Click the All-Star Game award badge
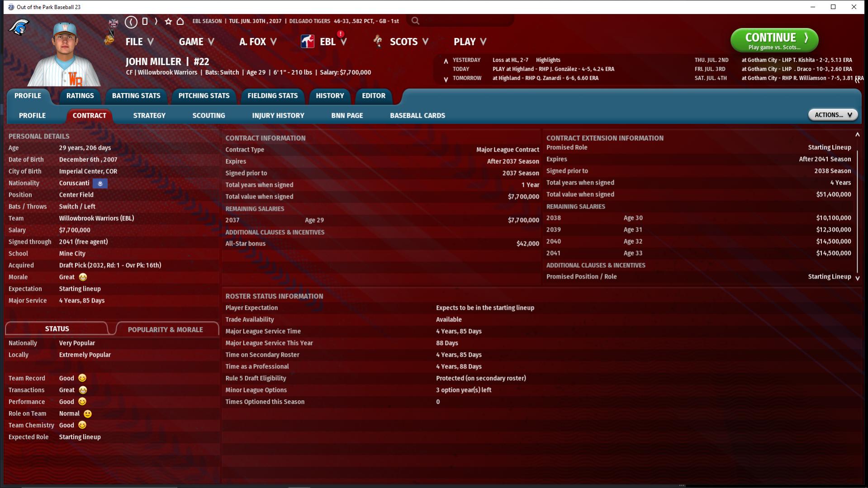The width and height of the screenshot is (868, 488). tap(113, 23)
